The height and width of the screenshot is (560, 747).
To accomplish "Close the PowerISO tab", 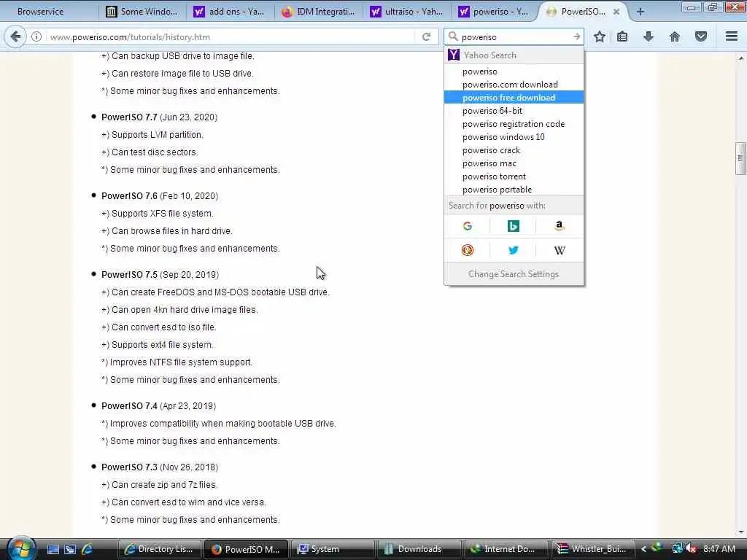I will coord(616,12).
